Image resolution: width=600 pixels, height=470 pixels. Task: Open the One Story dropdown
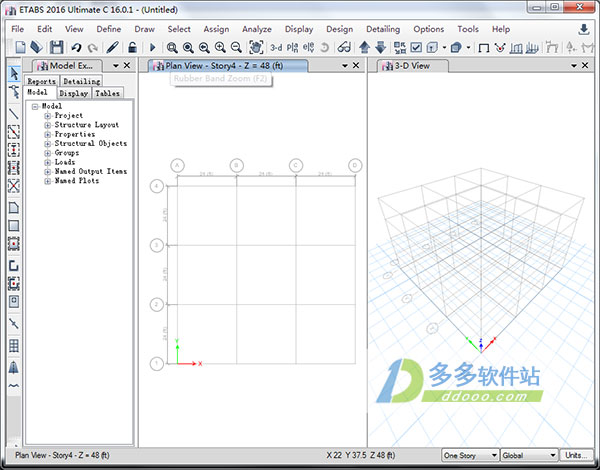[470, 455]
